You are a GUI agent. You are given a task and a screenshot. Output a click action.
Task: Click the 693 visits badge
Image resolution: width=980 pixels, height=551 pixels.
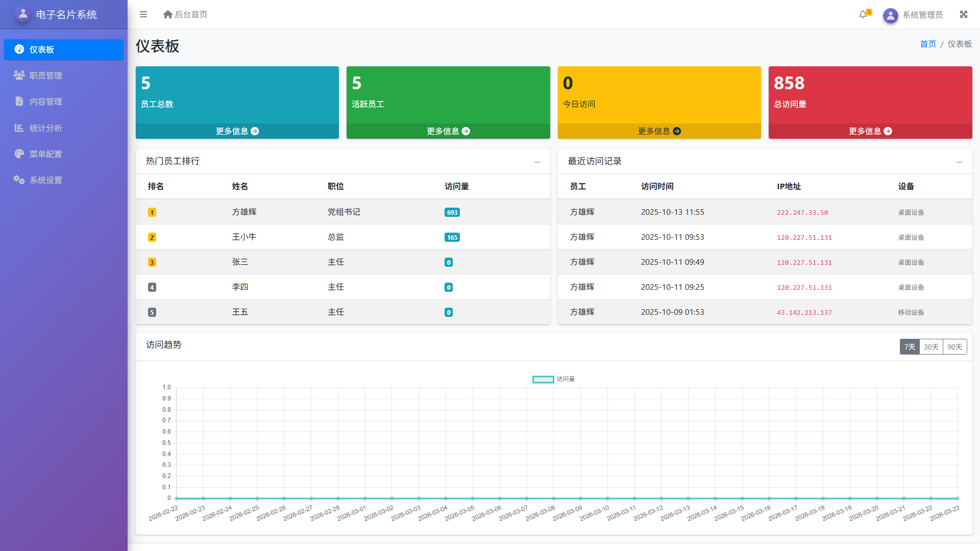click(x=452, y=212)
